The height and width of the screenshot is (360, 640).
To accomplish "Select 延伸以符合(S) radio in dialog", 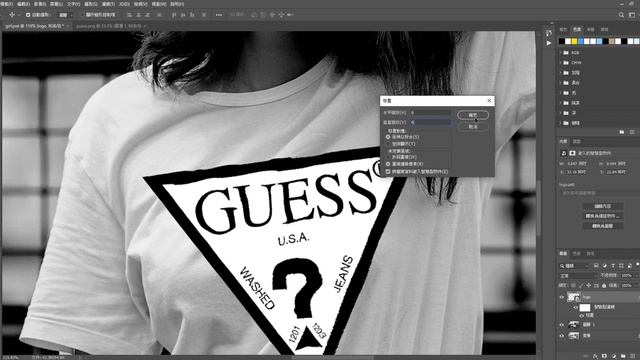I will tap(388, 137).
